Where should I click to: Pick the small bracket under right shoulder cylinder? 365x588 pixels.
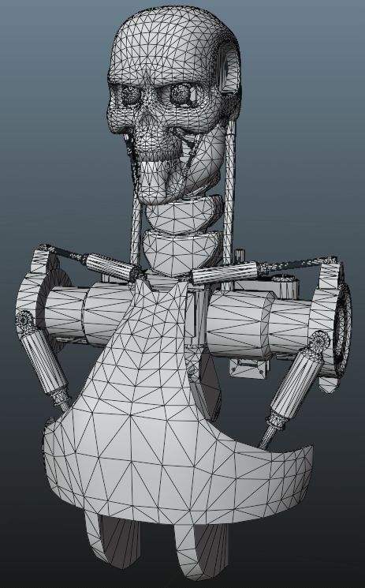point(248,369)
